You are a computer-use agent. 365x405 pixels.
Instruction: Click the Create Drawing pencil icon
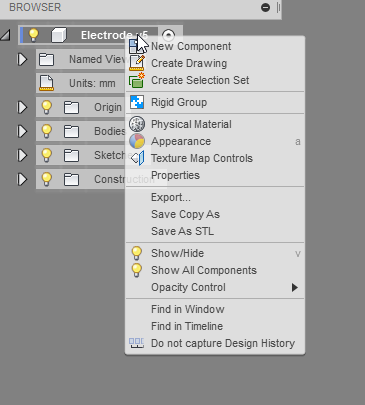tap(137, 63)
